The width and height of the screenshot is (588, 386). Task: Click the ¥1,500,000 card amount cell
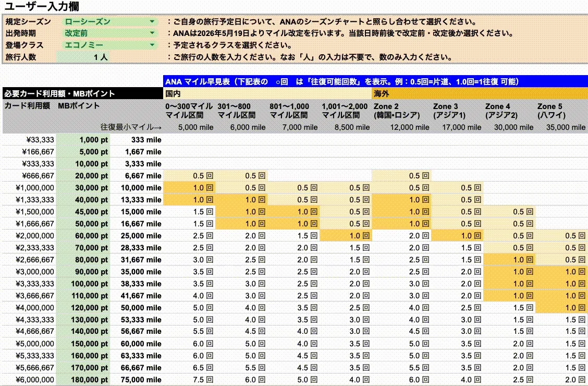pos(30,212)
